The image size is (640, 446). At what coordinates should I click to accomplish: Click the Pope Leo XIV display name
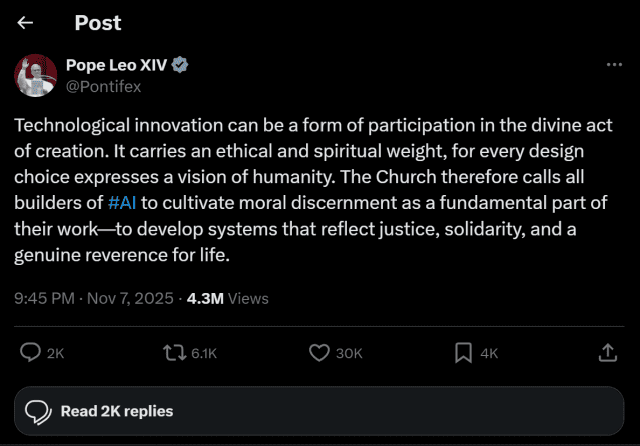pos(117,65)
